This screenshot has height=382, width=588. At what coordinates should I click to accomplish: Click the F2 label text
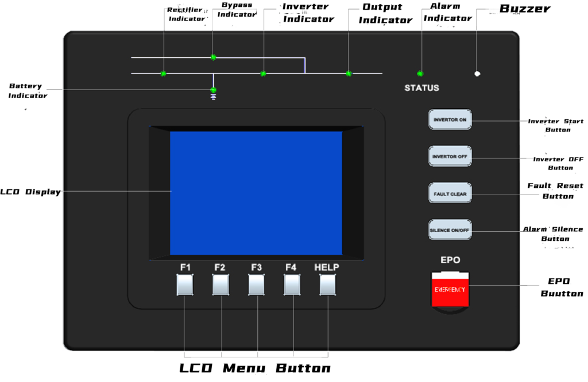click(220, 267)
